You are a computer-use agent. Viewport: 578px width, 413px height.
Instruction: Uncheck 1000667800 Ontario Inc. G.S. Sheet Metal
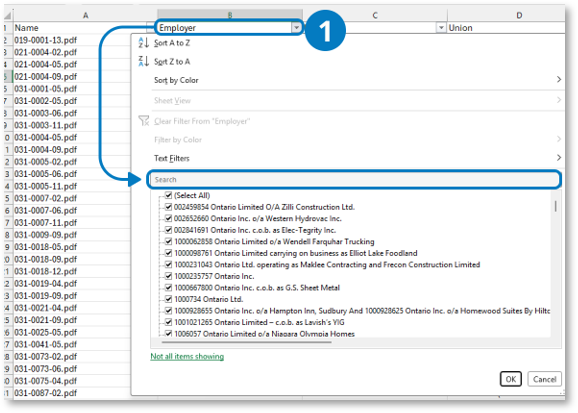pyautogui.click(x=168, y=287)
